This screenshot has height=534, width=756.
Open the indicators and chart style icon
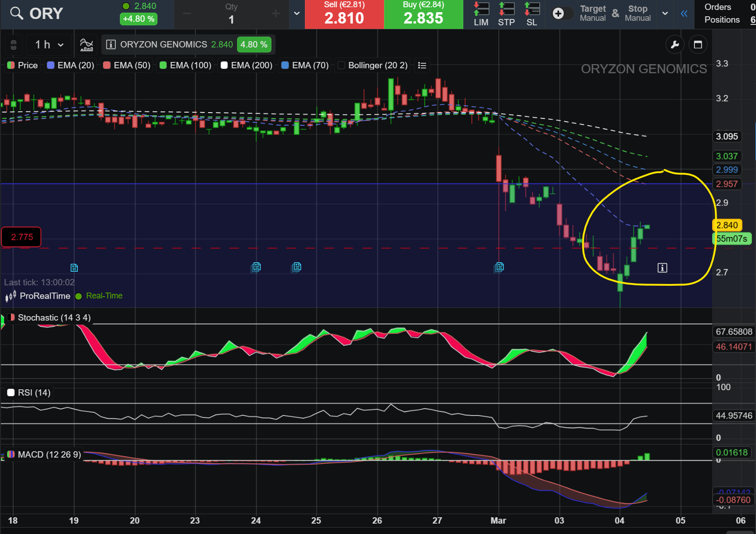(86, 44)
